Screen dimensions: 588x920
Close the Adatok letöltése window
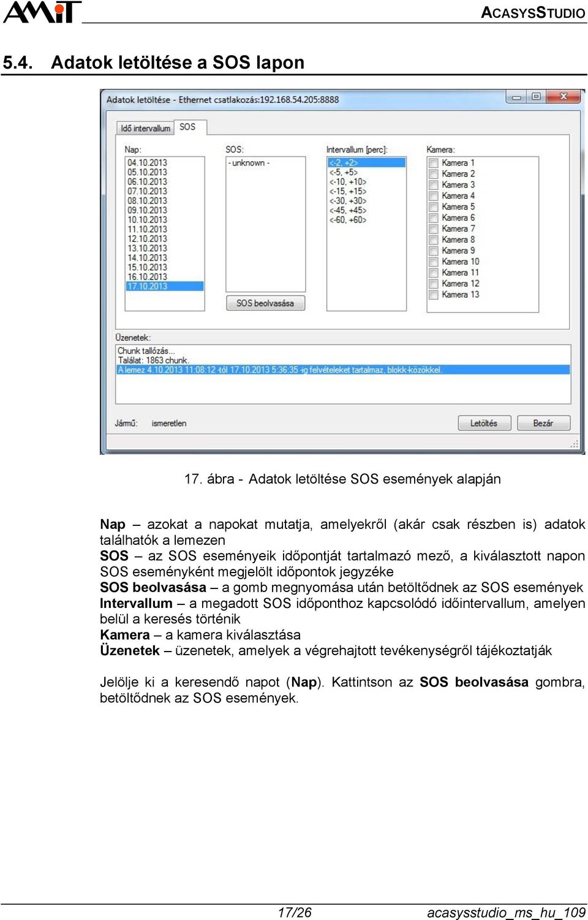(563, 97)
